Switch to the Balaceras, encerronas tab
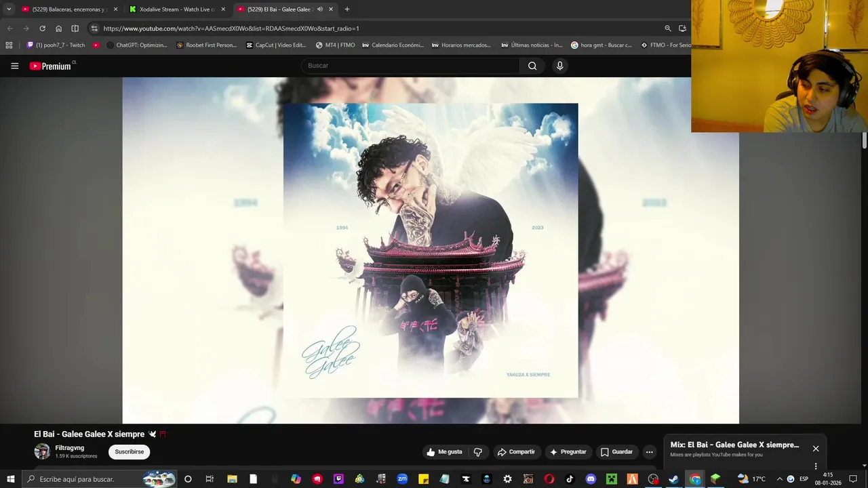868x488 pixels. click(x=68, y=9)
